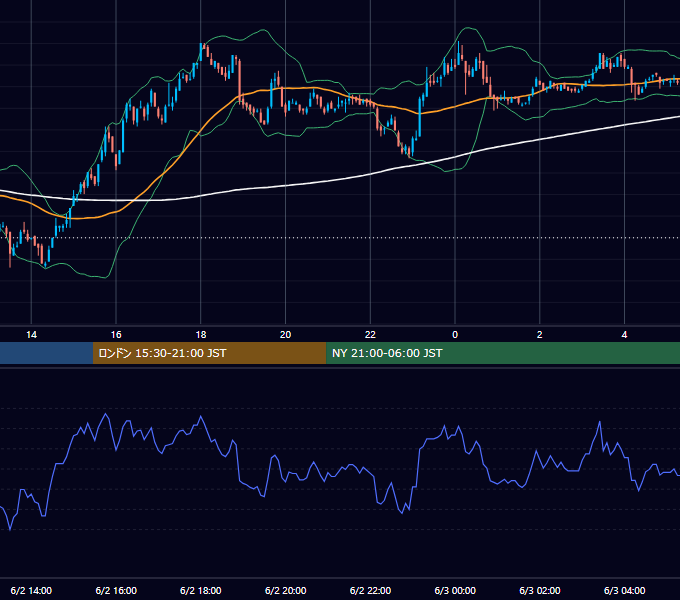Image resolution: width=680 pixels, height=600 pixels.
Task: Click the hour label 16 on chart axis
Action: [116, 335]
